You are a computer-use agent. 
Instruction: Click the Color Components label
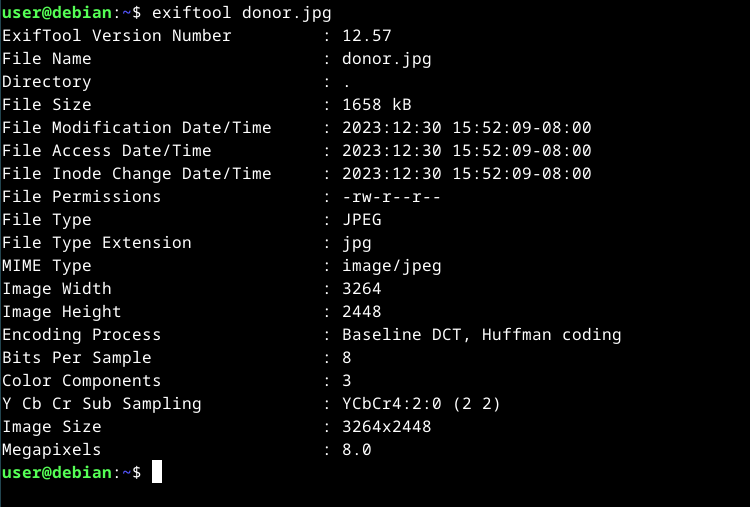tap(81, 381)
